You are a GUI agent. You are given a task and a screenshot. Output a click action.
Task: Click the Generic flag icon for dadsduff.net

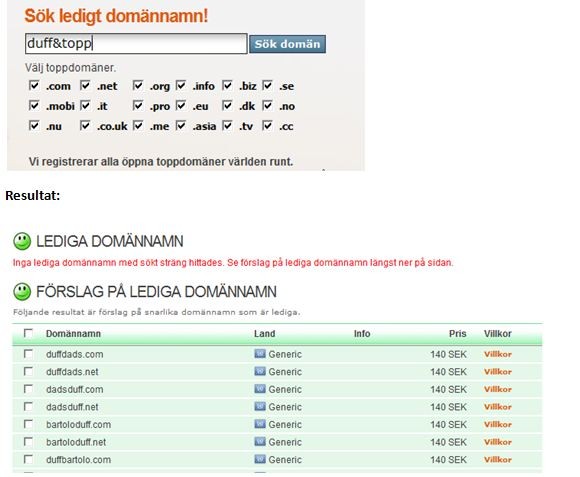click(x=260, y=407)
